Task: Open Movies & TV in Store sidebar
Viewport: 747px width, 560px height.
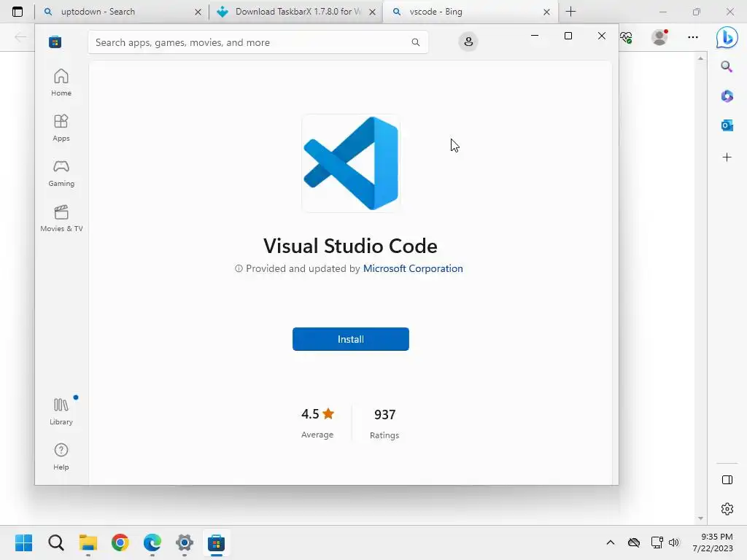Action: 61,218
